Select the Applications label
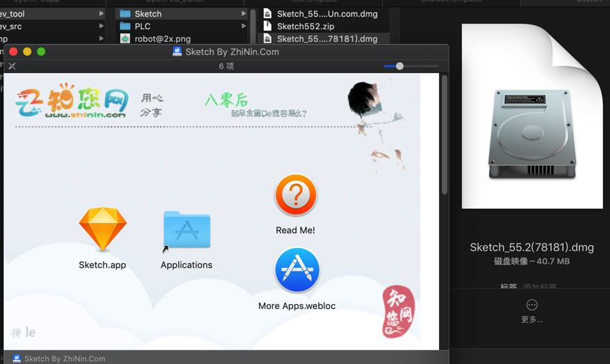Screen dimensions: 610x364 point(186,265)
